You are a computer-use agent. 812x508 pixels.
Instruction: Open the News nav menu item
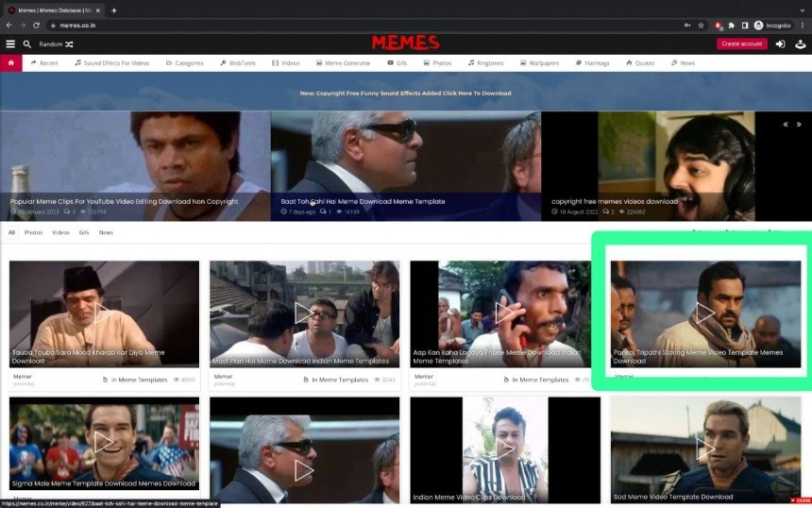[683, 62]
